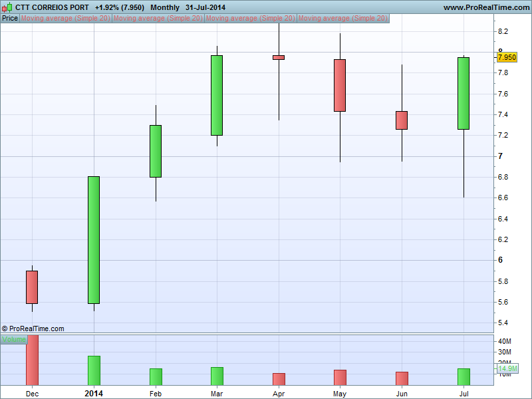Select the tall green January 2014 candle
The image size is (532, 399).
(94, 240)
